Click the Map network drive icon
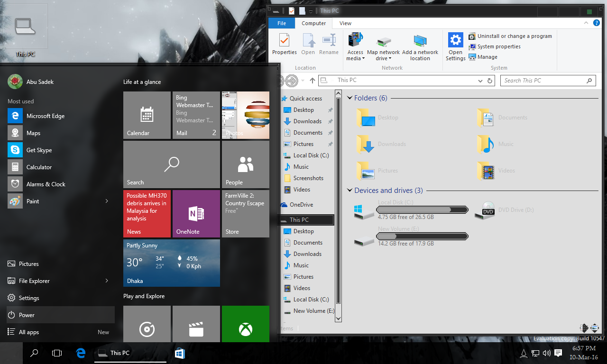Screen dimensions: 607x364 [x=383, y=42]
